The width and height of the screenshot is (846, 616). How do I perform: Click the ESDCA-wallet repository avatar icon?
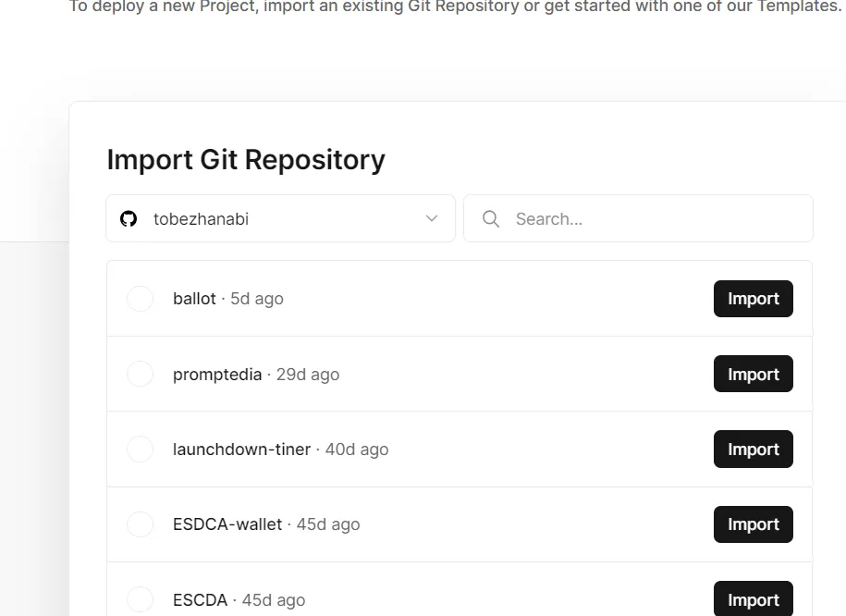[140, 524]
